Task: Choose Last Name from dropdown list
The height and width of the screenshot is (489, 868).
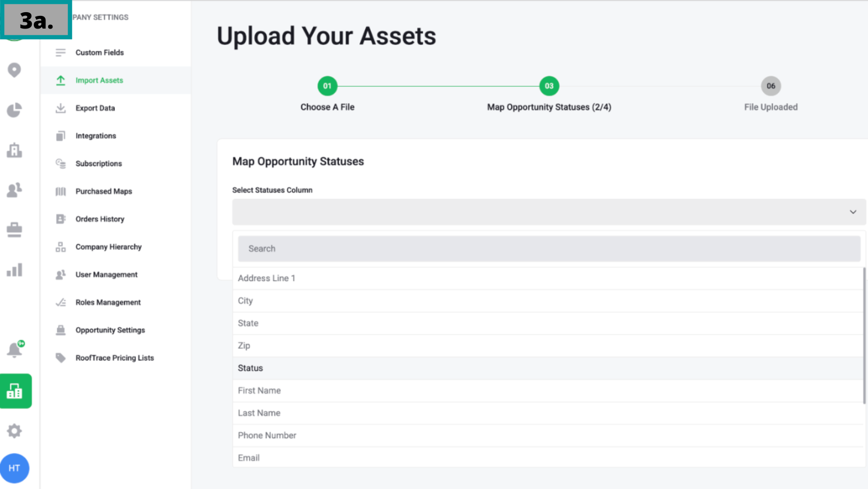Action: (x=548, y=413)
